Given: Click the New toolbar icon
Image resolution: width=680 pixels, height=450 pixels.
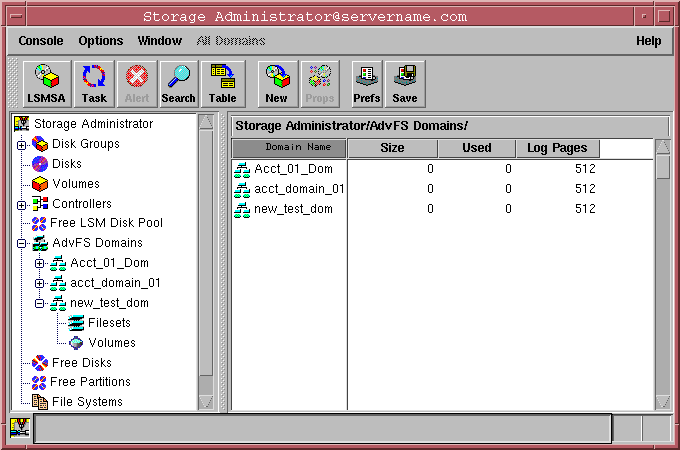Looking at the screenshot, I should [x=276, y=84].
